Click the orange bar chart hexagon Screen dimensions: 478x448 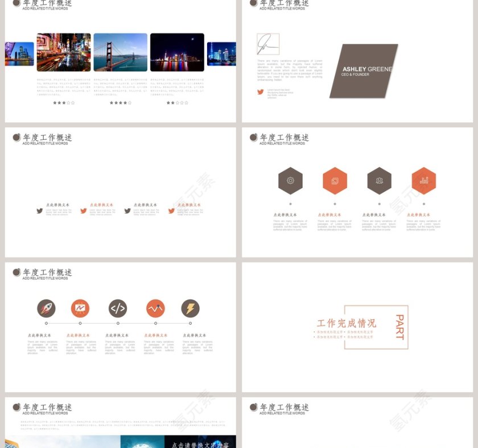[423, 181]
